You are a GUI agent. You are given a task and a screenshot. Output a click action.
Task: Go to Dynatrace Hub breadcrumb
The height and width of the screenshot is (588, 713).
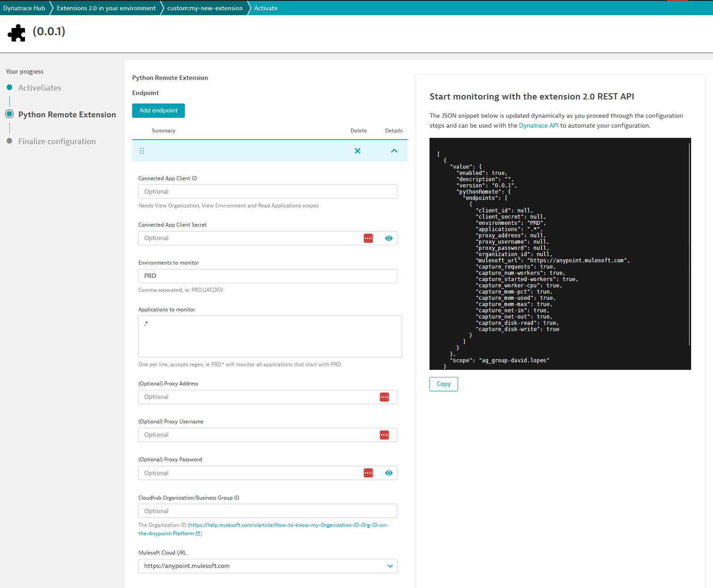tap(24, 8)
